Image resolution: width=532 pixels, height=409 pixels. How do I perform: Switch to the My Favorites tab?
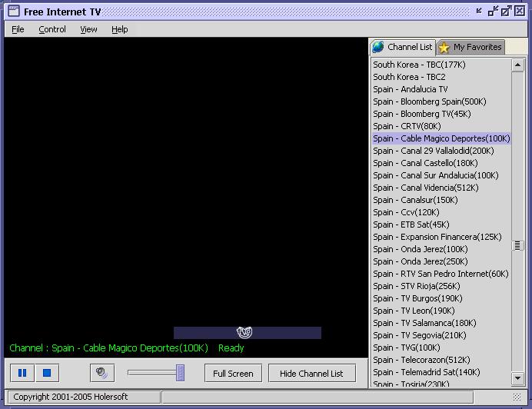[x=470, y=47]
